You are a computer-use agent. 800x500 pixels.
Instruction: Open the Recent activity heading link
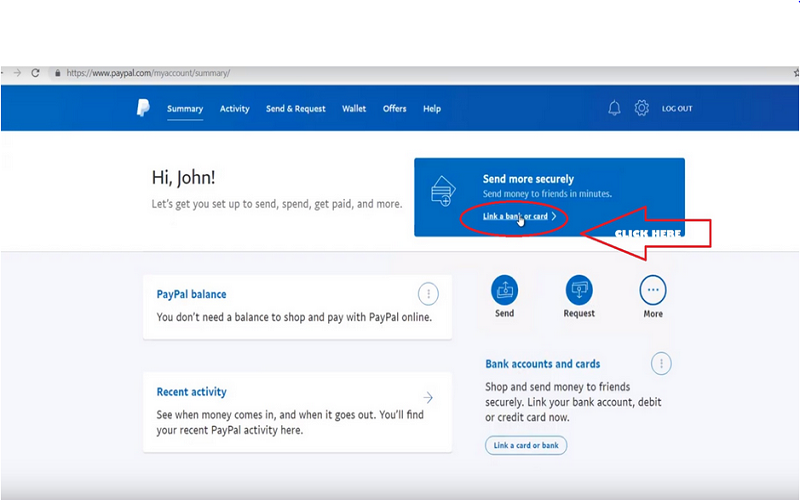191,392
